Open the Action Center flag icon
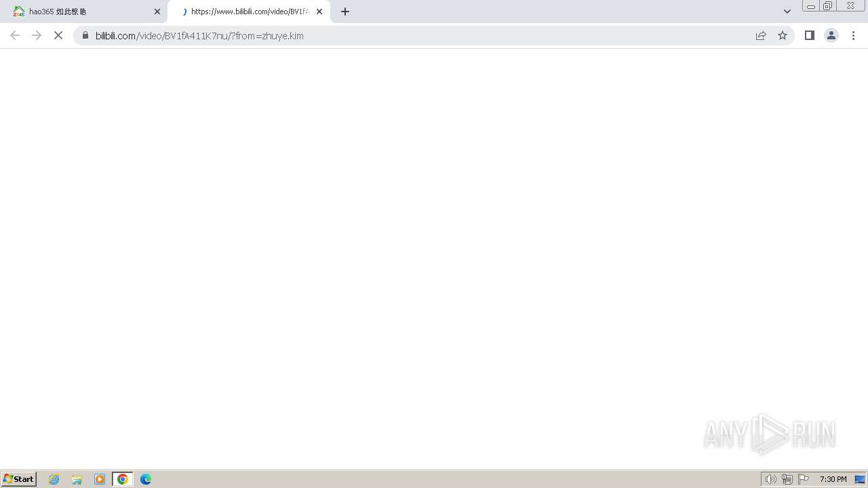868x488 pixels. tap(804, 479)
